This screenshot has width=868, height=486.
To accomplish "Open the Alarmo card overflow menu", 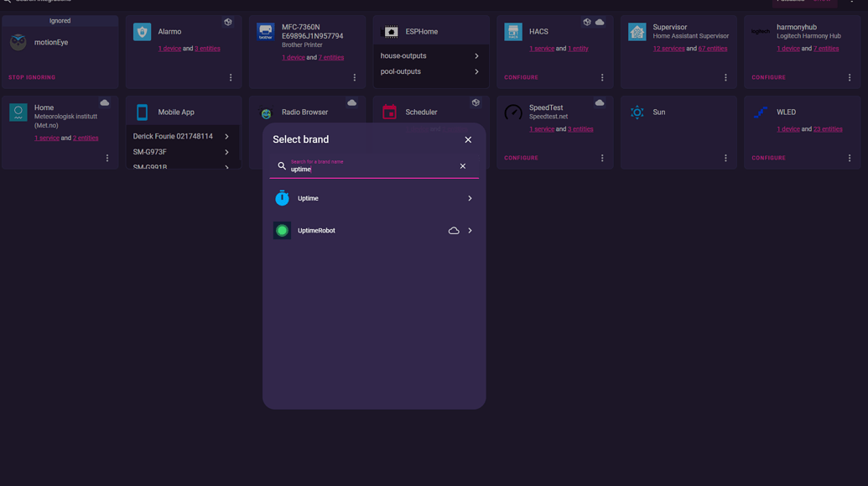I will (x=231, y=77).
